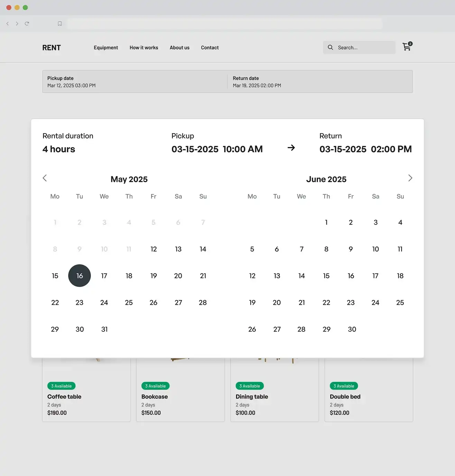455x476 pixels.
Task: Open the Equipment menu item
Action: (x=106, y=48)
